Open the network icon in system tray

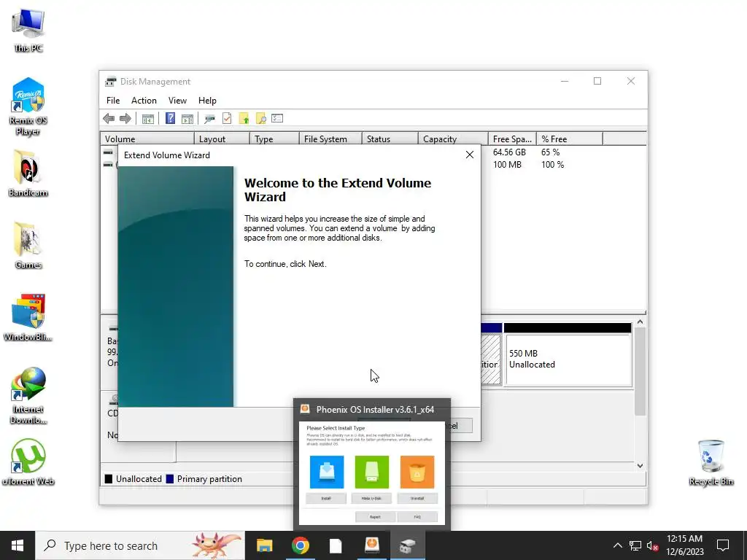pos(635,545)
